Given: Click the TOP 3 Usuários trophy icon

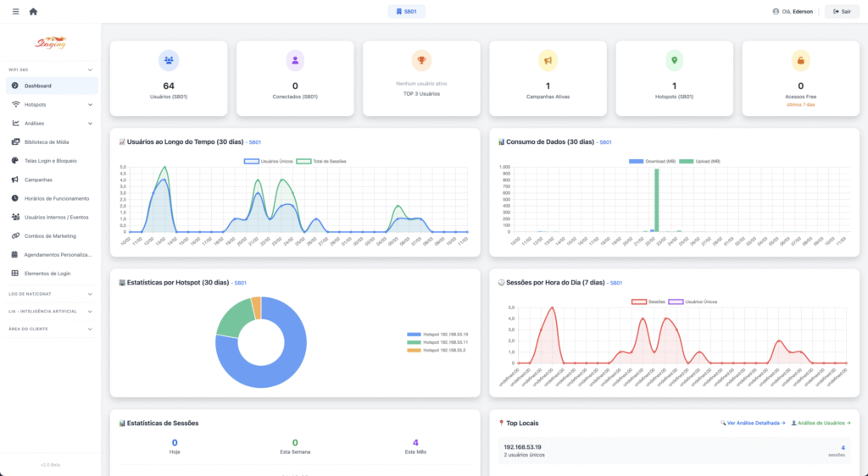Looking at the screenshot, I should pyautogui.click(x=421, y=60).
